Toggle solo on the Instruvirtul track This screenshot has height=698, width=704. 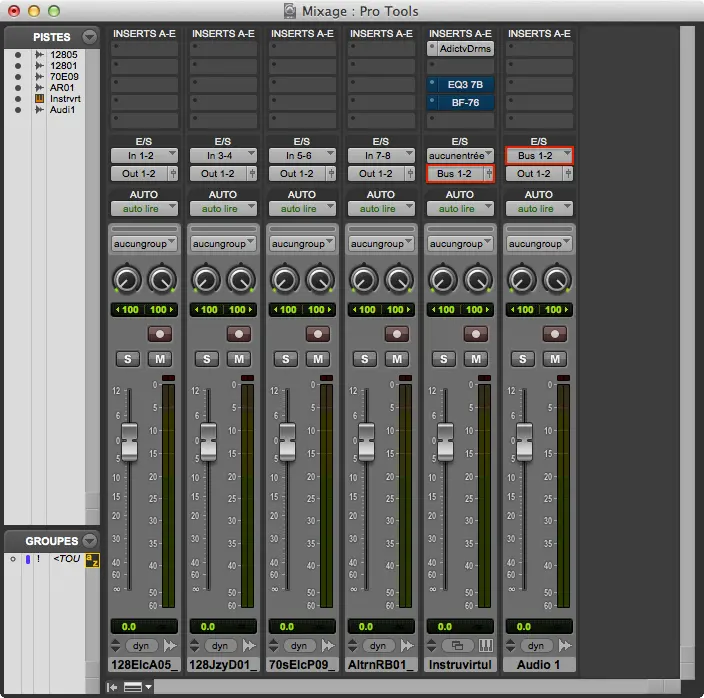[443, 359]
